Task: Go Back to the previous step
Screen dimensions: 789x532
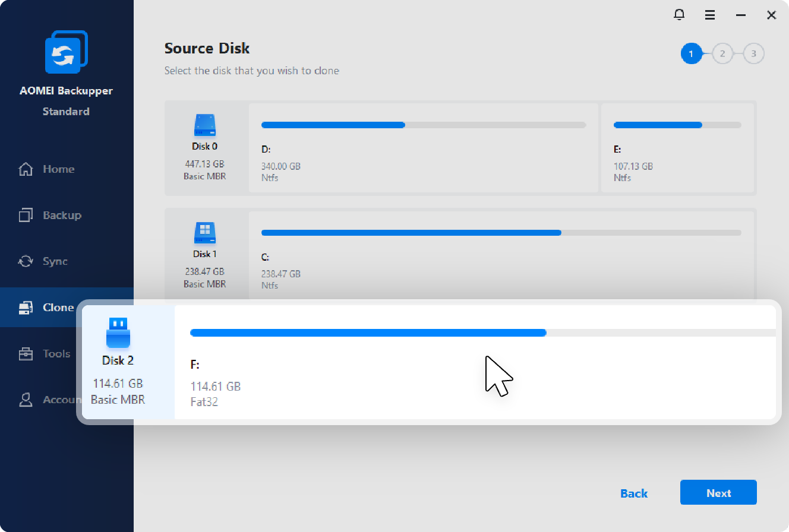Action: [633, 493]
